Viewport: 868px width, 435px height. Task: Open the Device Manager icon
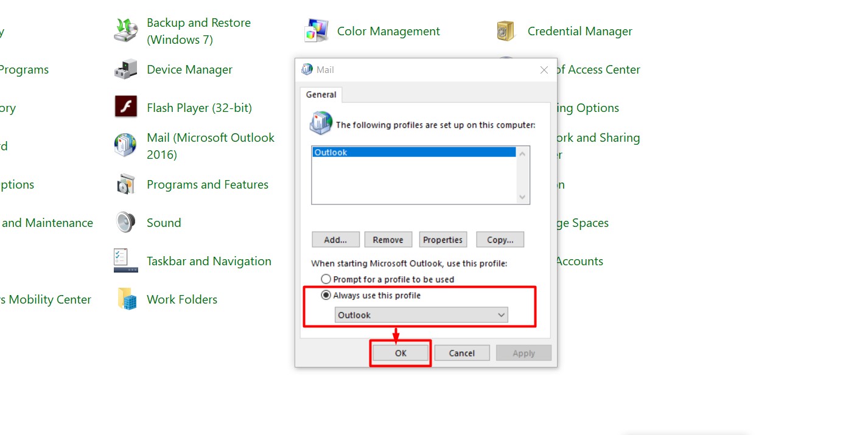point(126,69)
